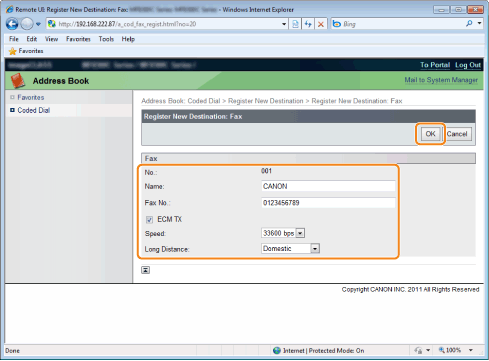Click the search magnifier icon

pyautogui.click(x=469, y=23)
